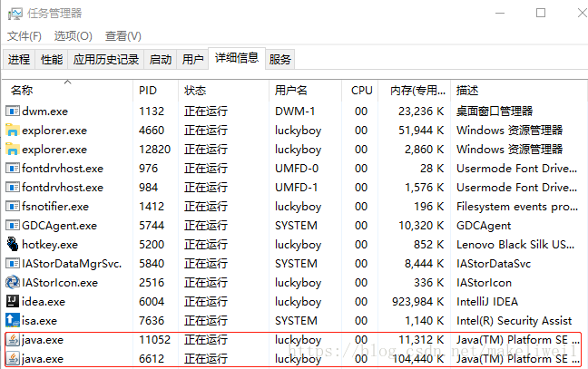Click the description 桌面窗口管理器
This screenshot has height=369, width=588.
495,112
